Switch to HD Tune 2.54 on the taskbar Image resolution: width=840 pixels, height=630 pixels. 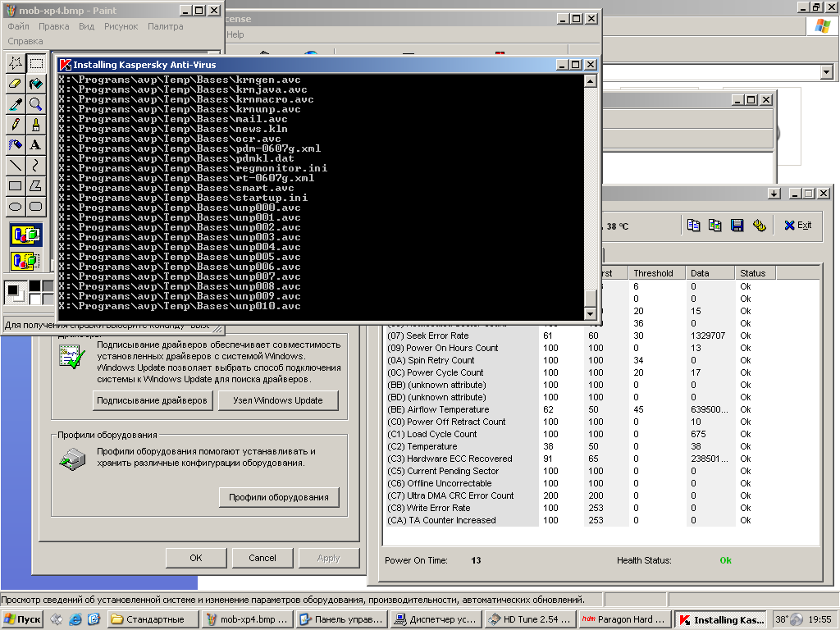pos(531,619)
